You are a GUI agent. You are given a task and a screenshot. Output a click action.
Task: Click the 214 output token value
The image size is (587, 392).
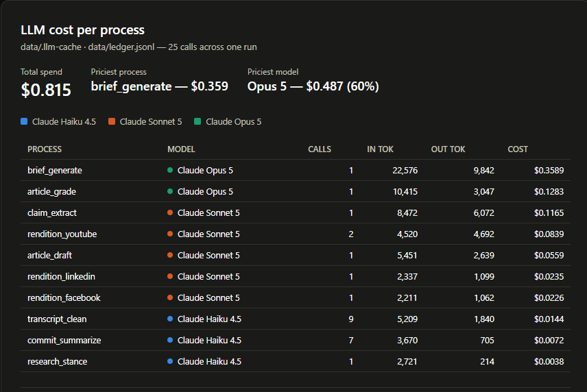pos(487,362)
